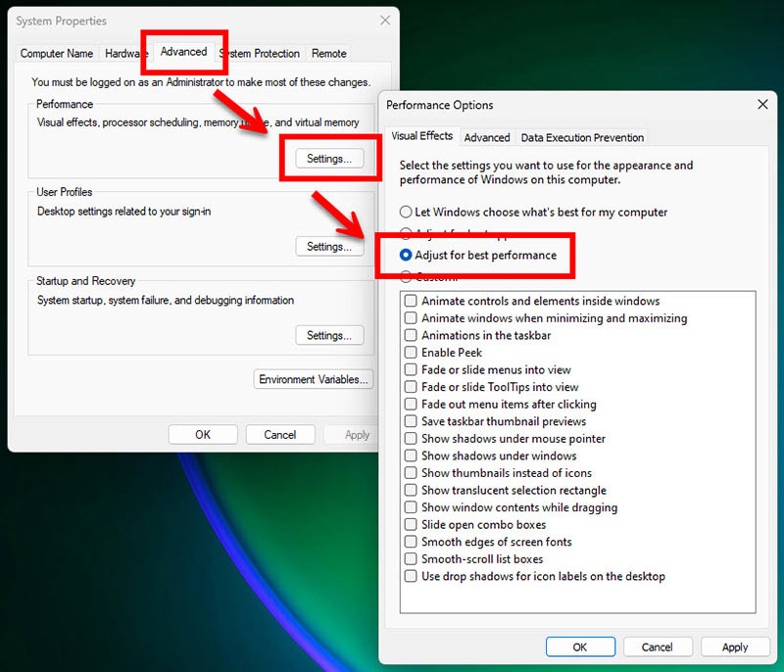Click OK in System Properties window
The image size is (784, 672).
tap(203, 435)
